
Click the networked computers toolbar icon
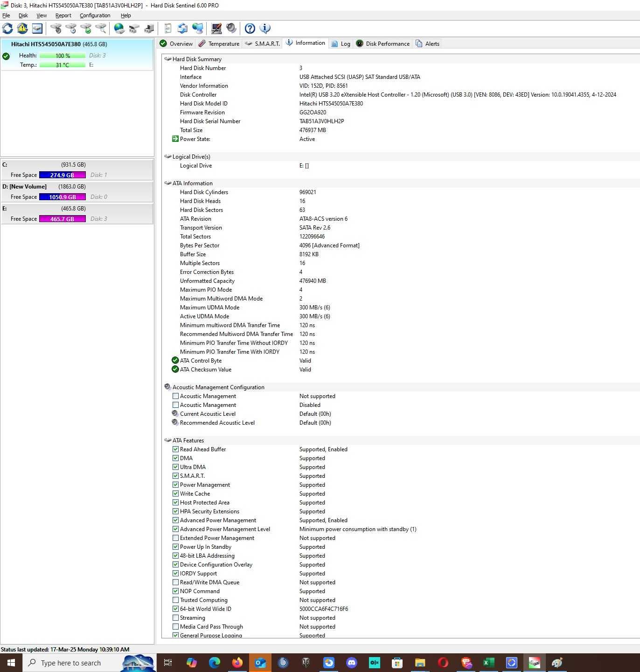pyautogui.click(x=198, y=28)
